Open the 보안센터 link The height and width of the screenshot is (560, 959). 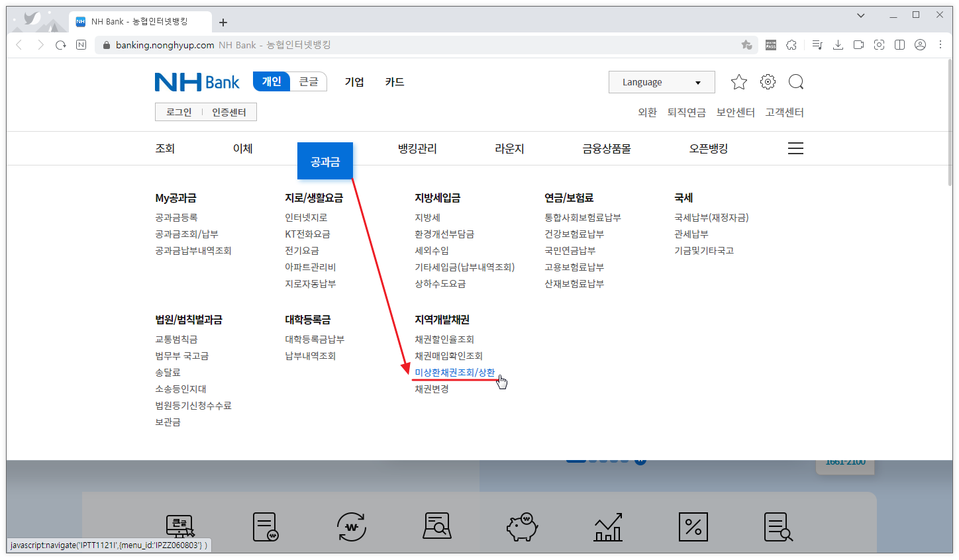pos(736,113)
